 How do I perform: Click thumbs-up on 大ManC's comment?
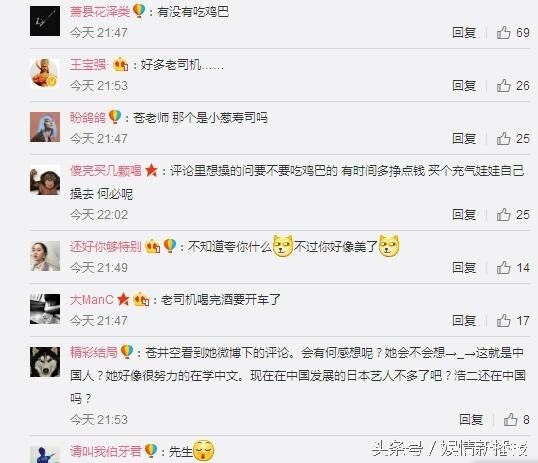(503, 321)
